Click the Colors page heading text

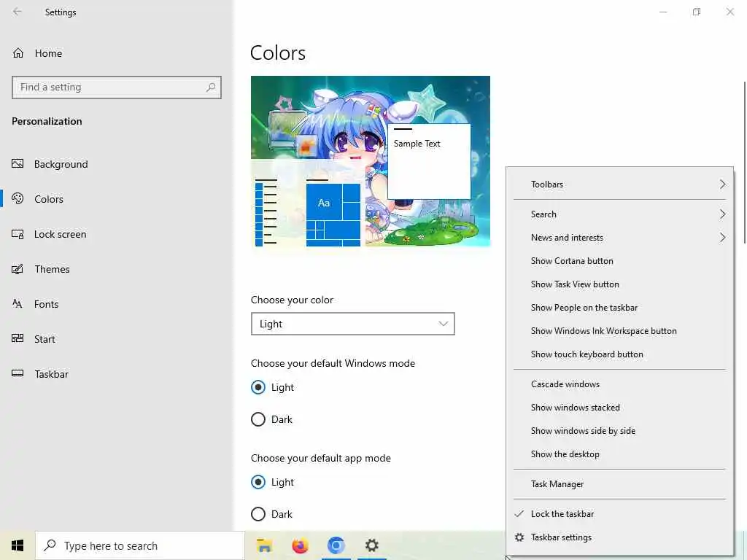point(278,52)
